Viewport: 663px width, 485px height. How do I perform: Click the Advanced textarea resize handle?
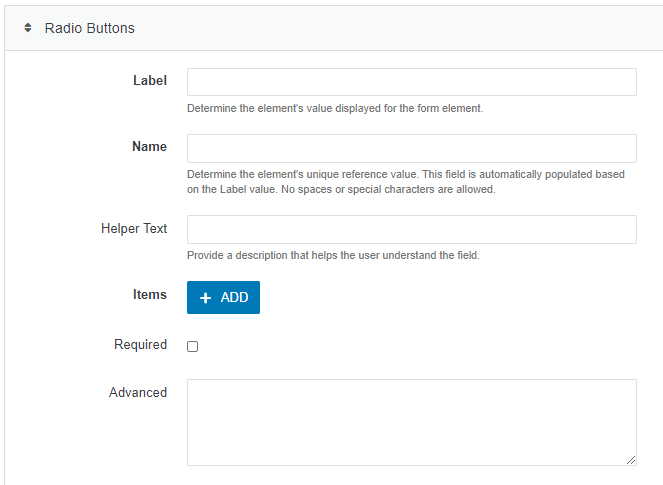631,460
